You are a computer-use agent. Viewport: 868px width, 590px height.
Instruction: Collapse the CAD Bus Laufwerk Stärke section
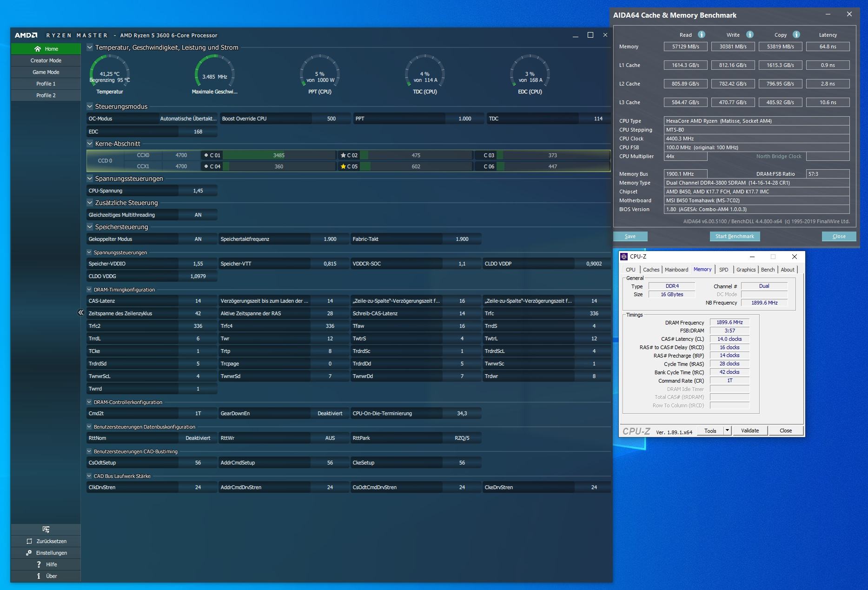(89, 476)
